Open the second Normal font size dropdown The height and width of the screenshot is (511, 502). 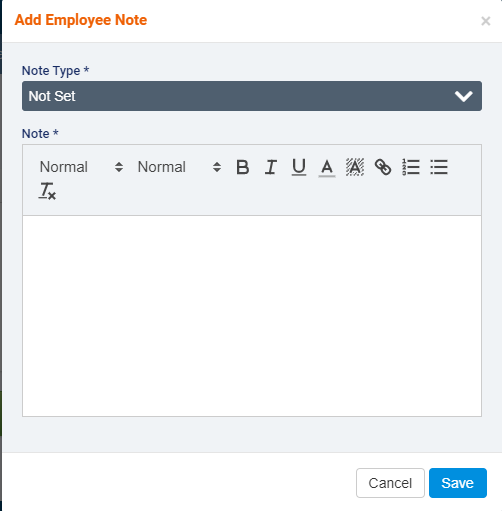tap(179, 167)
